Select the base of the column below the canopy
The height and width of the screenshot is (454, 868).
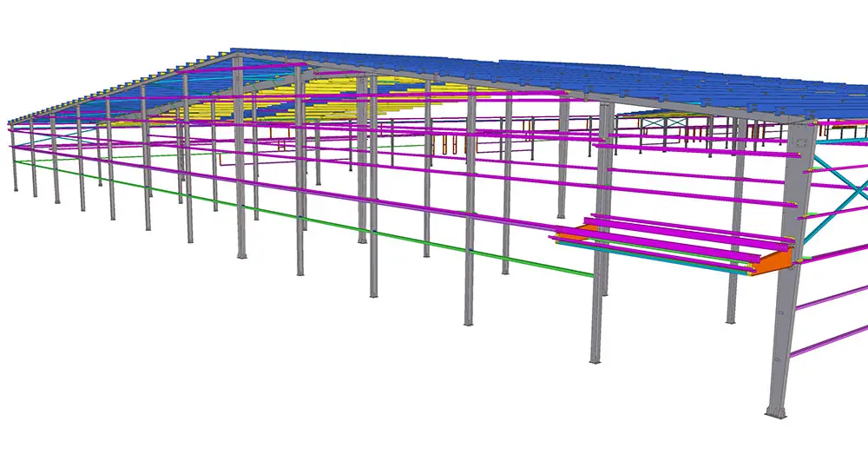point(595,357)
